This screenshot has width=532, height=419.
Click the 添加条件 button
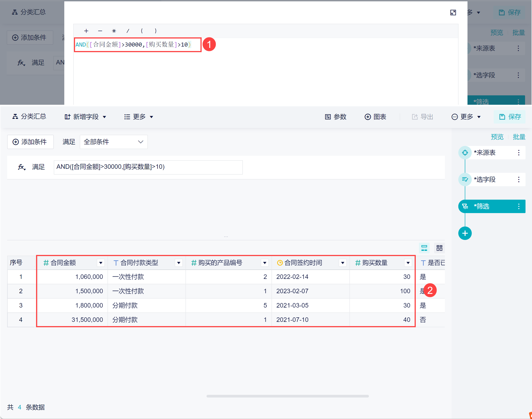tap(30, 142)
